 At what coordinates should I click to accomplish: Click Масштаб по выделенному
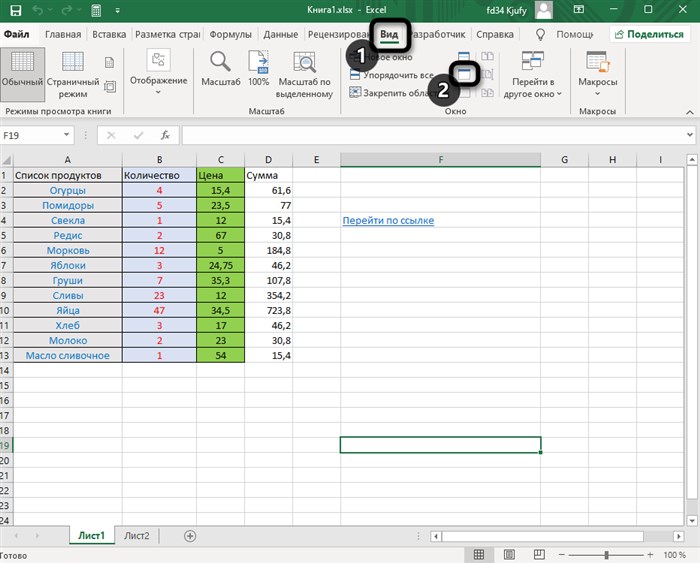pos(304,74)
